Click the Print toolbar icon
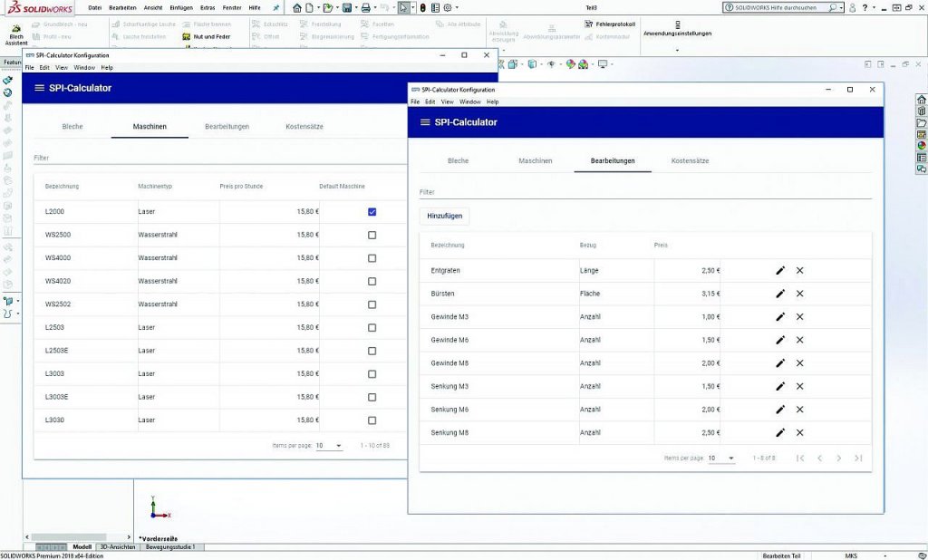Screen dimensions: 928x560 coord(366,7)
